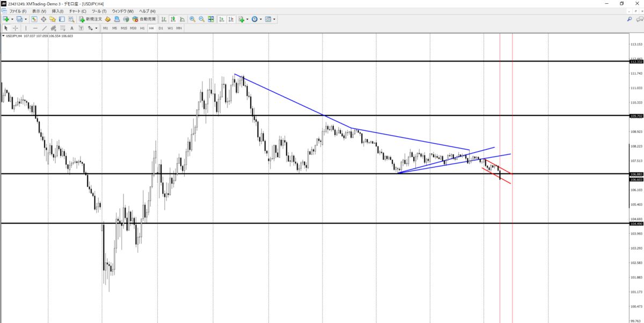Open the ヘルプ (H) menu
This screenshot has height=323, width=644.
147,11
